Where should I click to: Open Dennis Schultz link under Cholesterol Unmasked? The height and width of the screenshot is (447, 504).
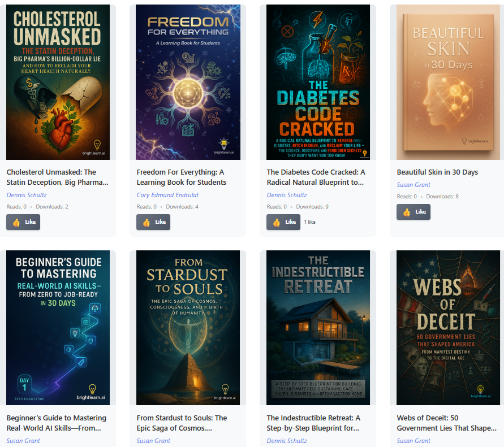pos(27,195)
